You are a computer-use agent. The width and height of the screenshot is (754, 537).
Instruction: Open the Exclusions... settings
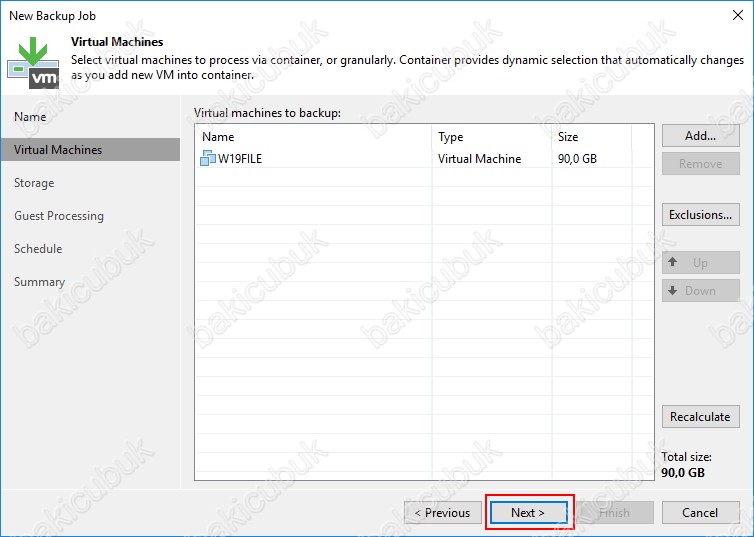pos(701,214)
